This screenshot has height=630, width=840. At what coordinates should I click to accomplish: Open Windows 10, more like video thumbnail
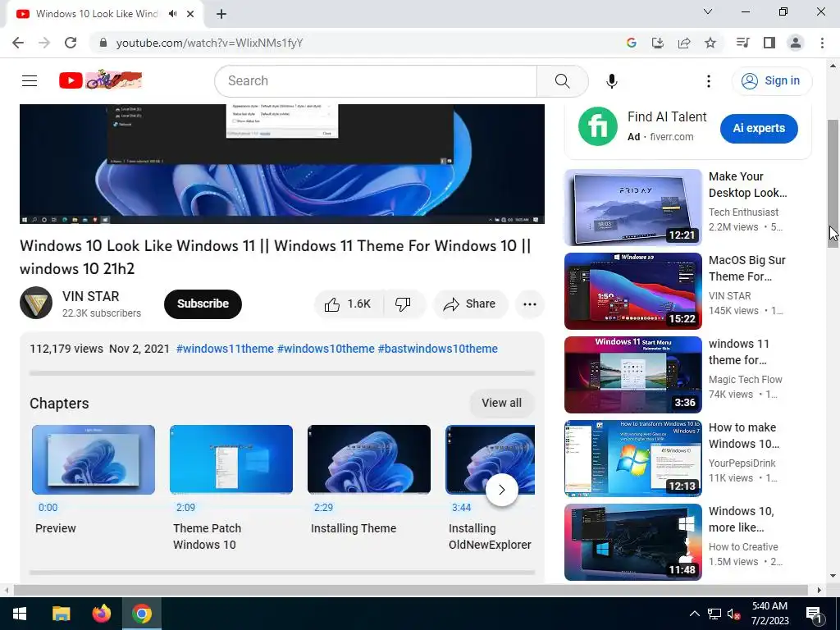tap(632, 542)
